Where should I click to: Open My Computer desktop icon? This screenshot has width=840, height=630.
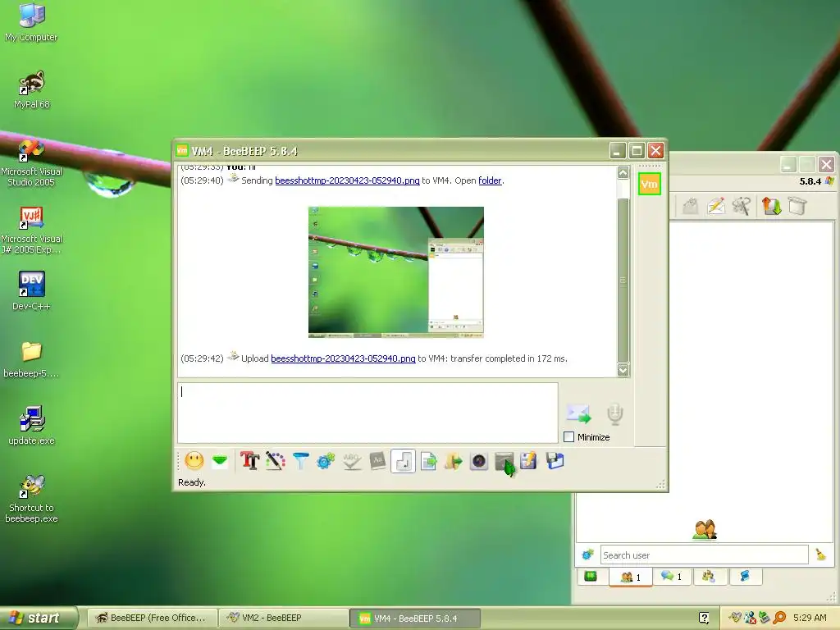pyautogui.click(x=32, y=22)
